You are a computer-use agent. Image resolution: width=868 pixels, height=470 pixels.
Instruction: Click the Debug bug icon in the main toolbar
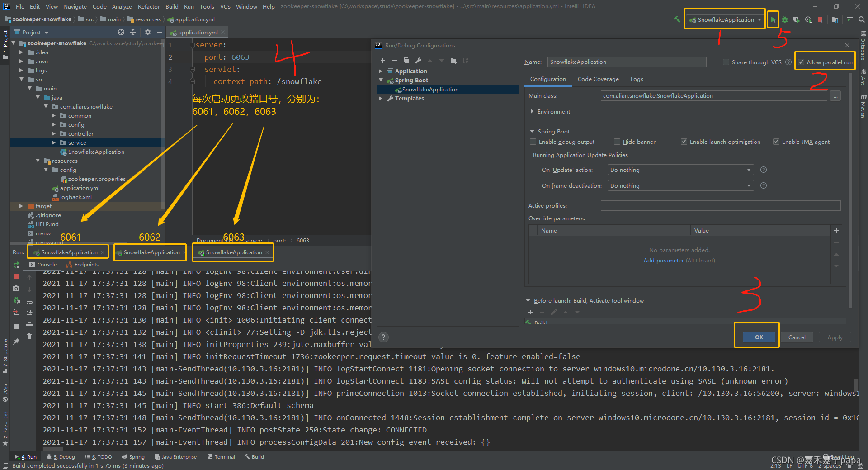[785, 19]
